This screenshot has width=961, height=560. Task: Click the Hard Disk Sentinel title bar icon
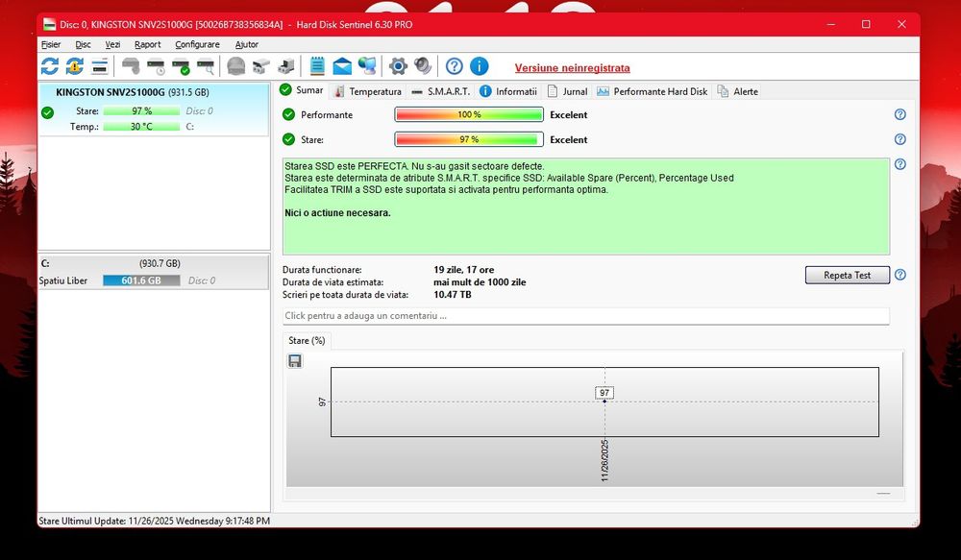click(49, 25)
